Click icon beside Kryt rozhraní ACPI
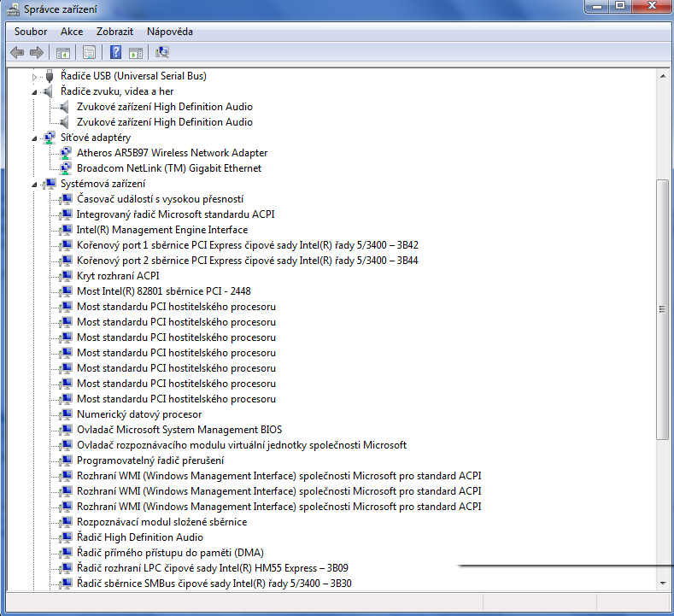This screenshot has height=616, width=674. click(66, 276)
